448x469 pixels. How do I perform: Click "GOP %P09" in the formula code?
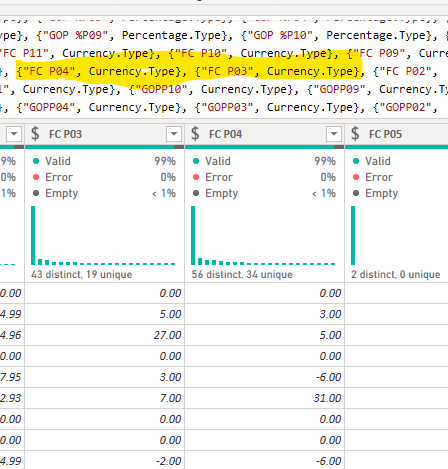point(75,35)
